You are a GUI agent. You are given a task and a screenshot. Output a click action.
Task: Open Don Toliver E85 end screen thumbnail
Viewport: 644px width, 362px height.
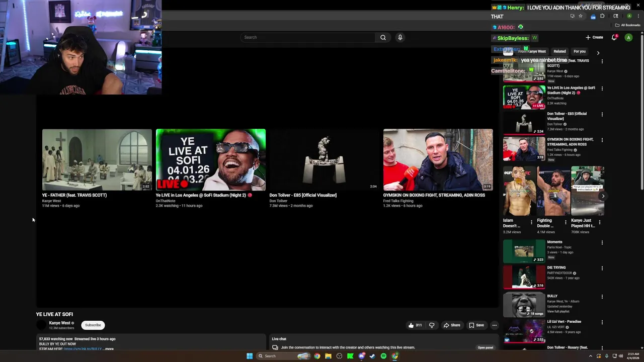[325, 159]
